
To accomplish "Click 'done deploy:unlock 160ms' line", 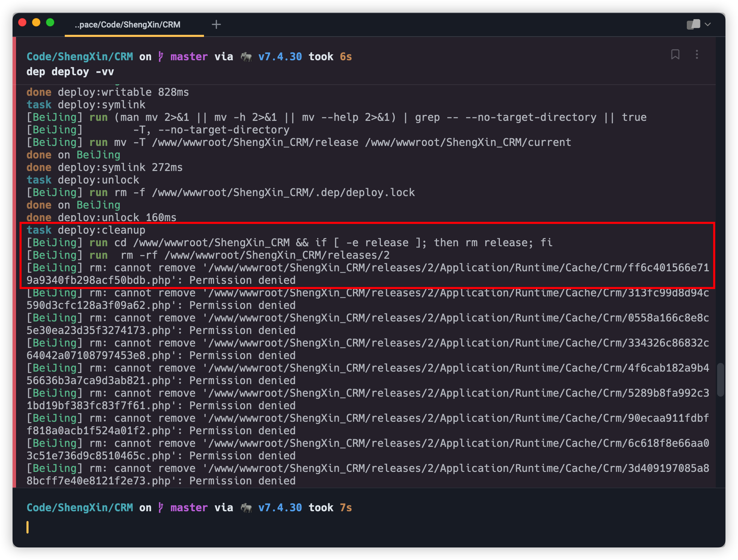I will tap(101, 218).
